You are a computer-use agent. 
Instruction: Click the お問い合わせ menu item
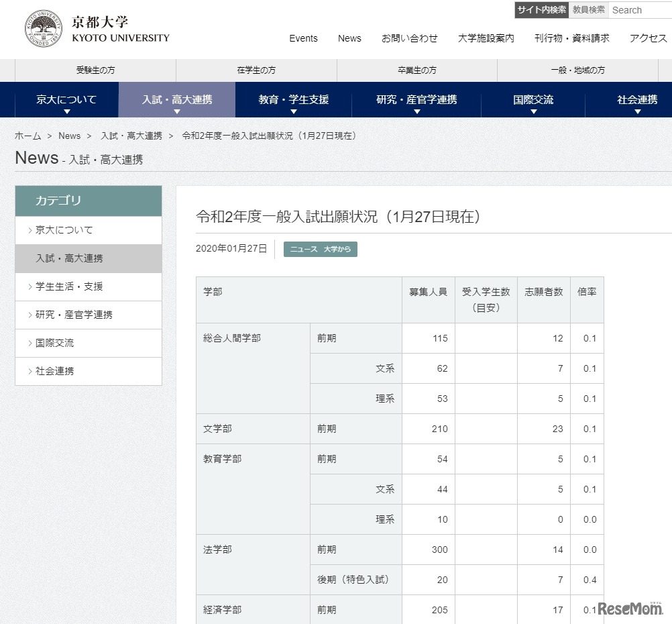[410, 38]
